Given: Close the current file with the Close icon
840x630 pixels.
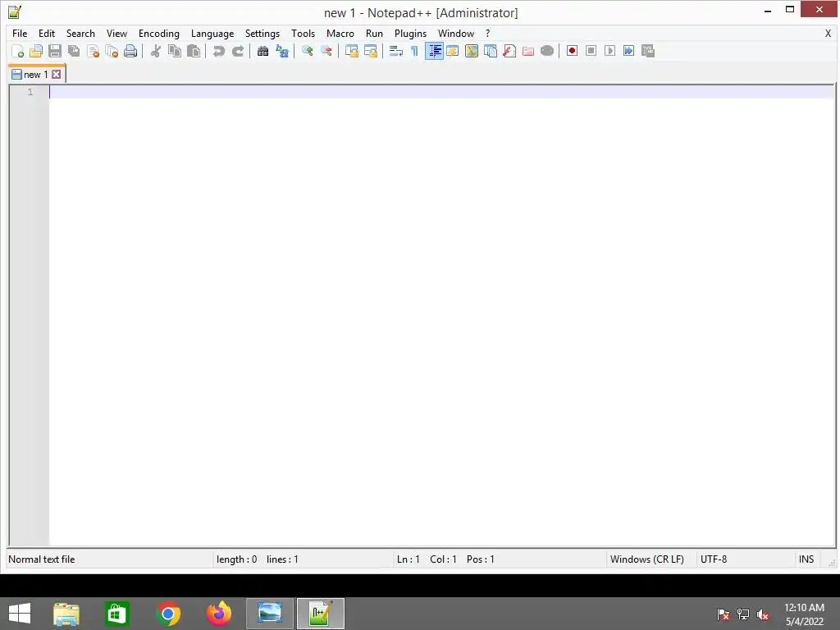Looking at the screenshot, I should pyautogui.click(x=93, y=51).
